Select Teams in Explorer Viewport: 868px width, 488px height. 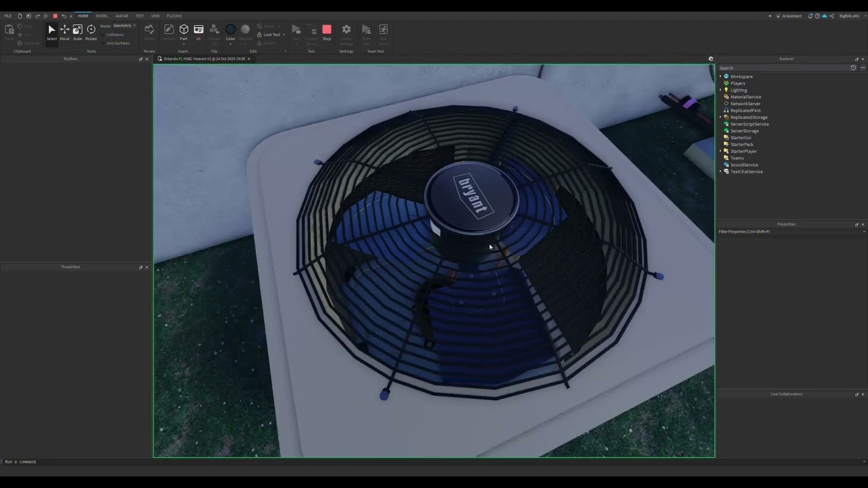coord(737,158)
